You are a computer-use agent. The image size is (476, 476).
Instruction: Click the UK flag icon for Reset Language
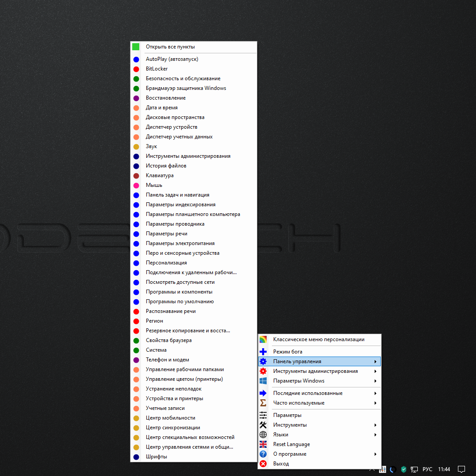[263, 444]
